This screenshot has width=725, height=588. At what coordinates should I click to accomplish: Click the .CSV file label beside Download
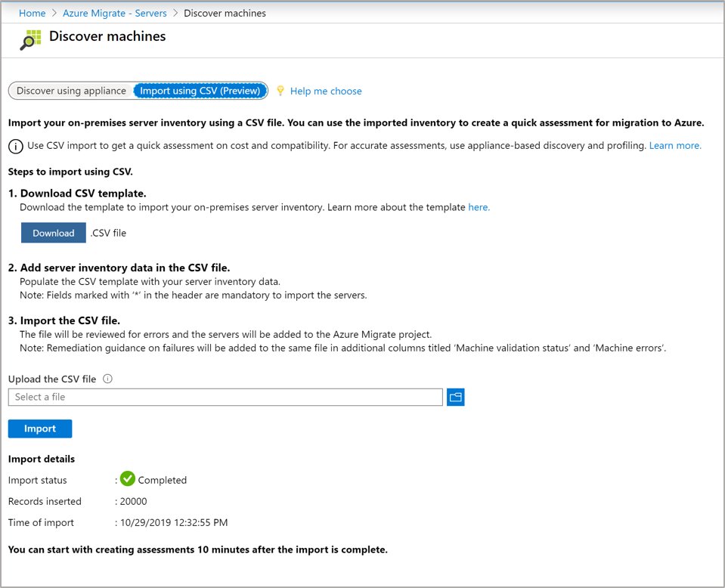pyautogui.click(x=108, y=233)
